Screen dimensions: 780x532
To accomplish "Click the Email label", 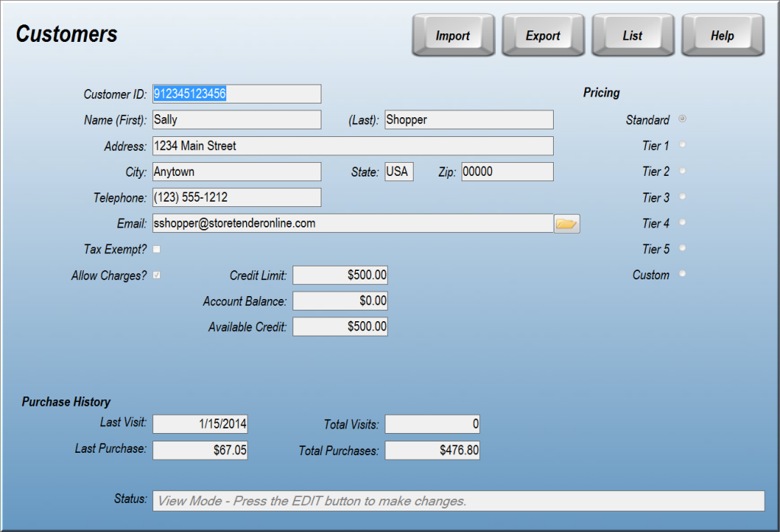I will (x=132, y=224).
